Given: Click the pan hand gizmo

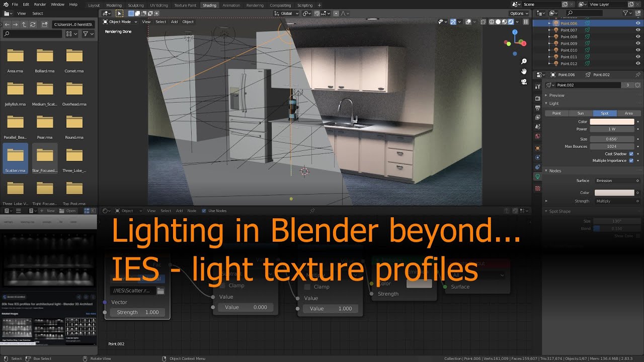Looking at the screenshot, I should [524, 71].
